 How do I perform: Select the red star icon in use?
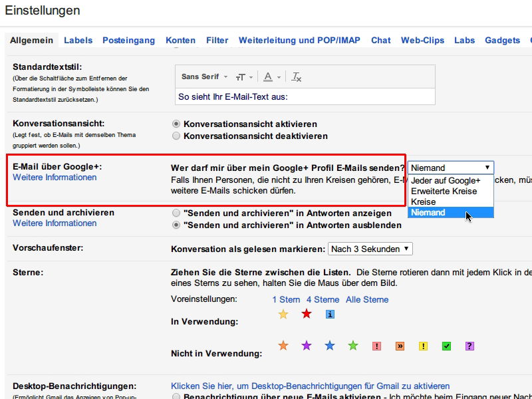click(307, 314)
